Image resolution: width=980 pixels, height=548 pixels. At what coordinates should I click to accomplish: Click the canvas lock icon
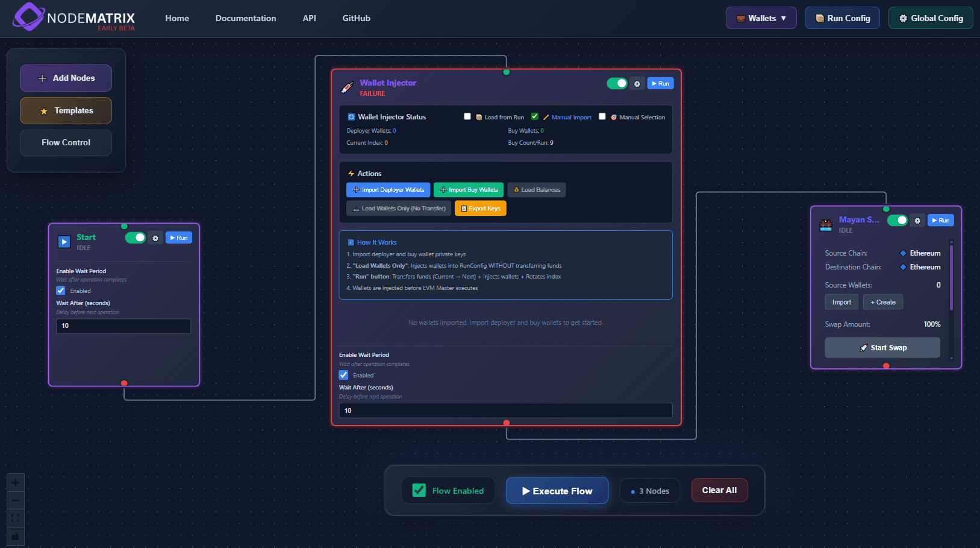pyautogui.click(x=15, y=537)
